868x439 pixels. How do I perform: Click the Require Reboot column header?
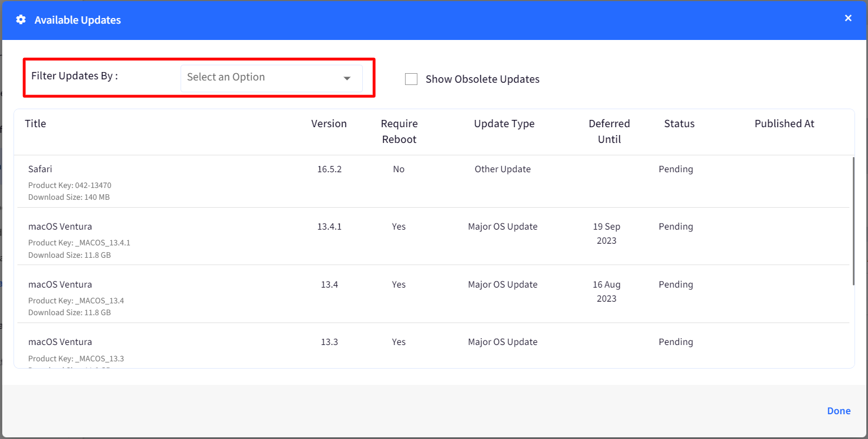pyautogui.click(x=399, y=132)
